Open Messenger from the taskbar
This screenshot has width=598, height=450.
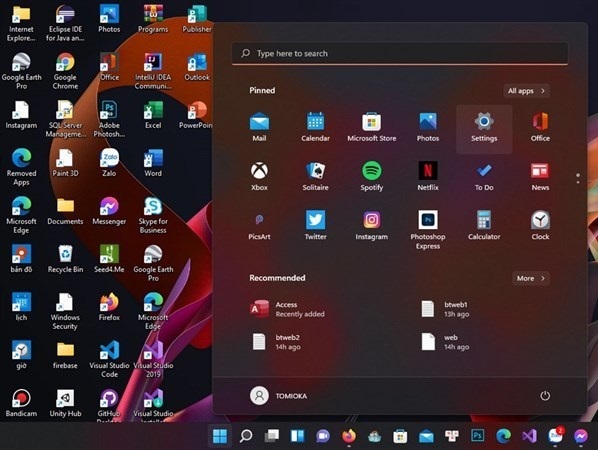tap(580, 436)
